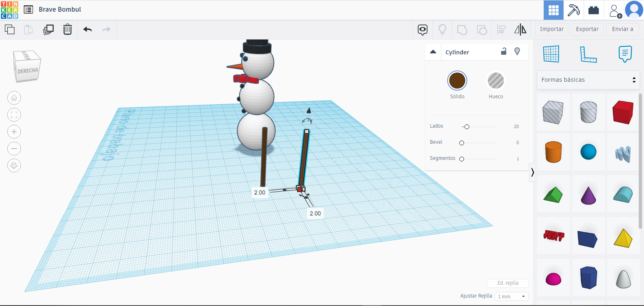
Task: Pick the hole box shape
Action: pos(553,112)
